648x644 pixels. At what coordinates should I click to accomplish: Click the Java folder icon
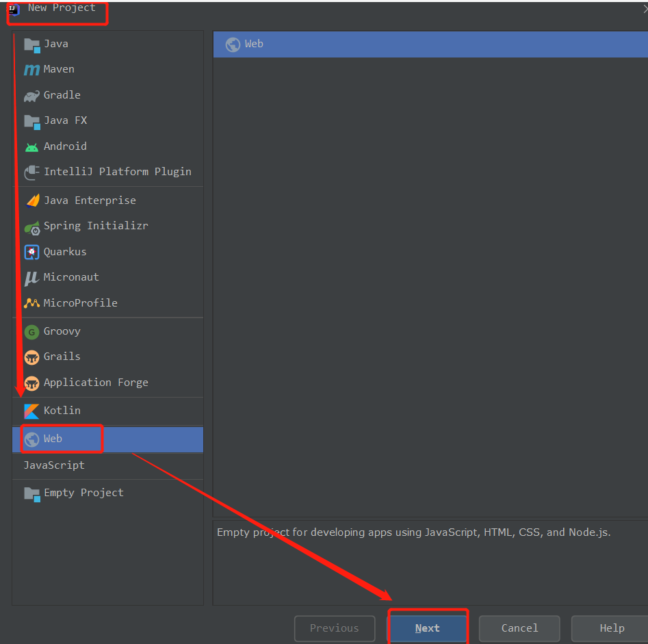click(x=32, y=45)
